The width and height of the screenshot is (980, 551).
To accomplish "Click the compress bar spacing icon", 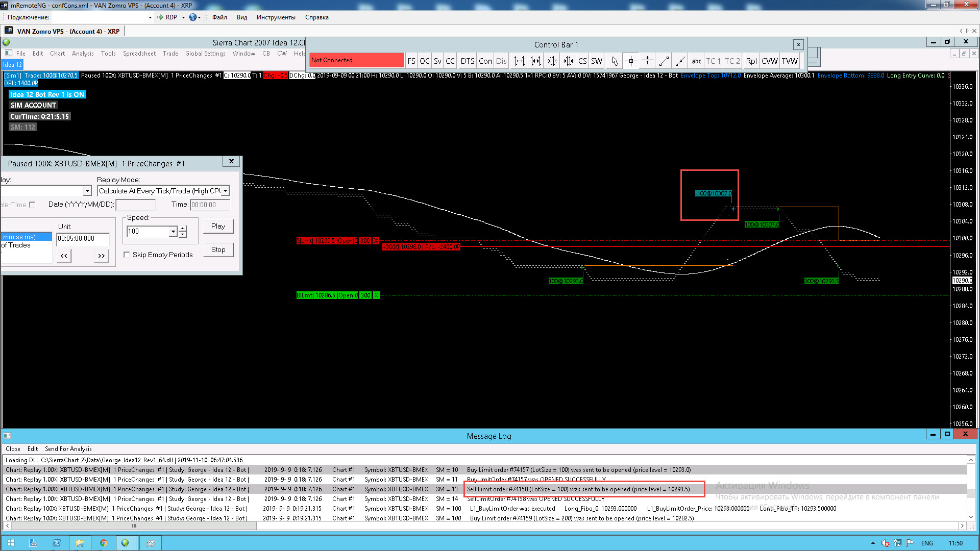I will point(552,61).
